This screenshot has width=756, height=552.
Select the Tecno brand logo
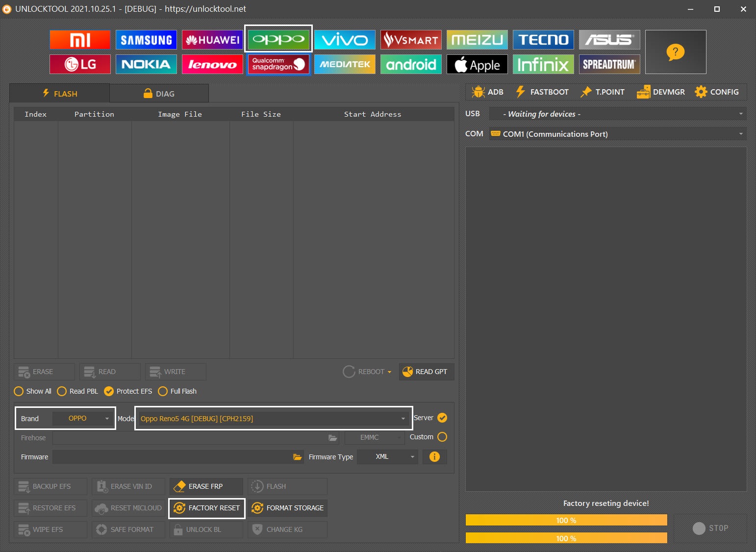pos(543,40)
